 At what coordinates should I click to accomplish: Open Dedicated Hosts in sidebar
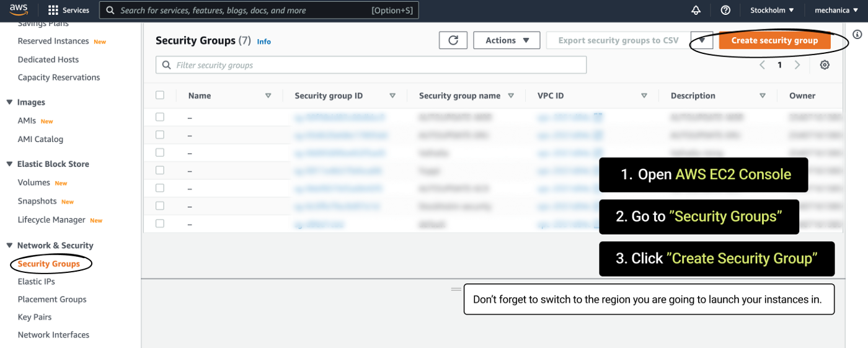48,60
